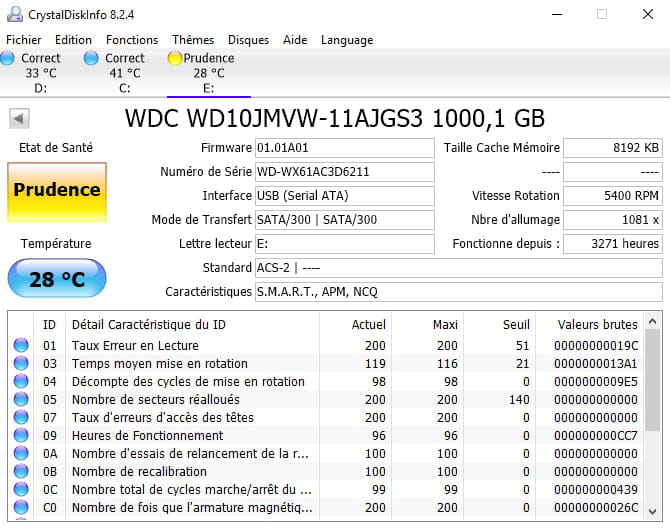The height and width of the screenshot is (529, 670).
Task: Click status orb for attribute C0
Action: click(21, 507)
